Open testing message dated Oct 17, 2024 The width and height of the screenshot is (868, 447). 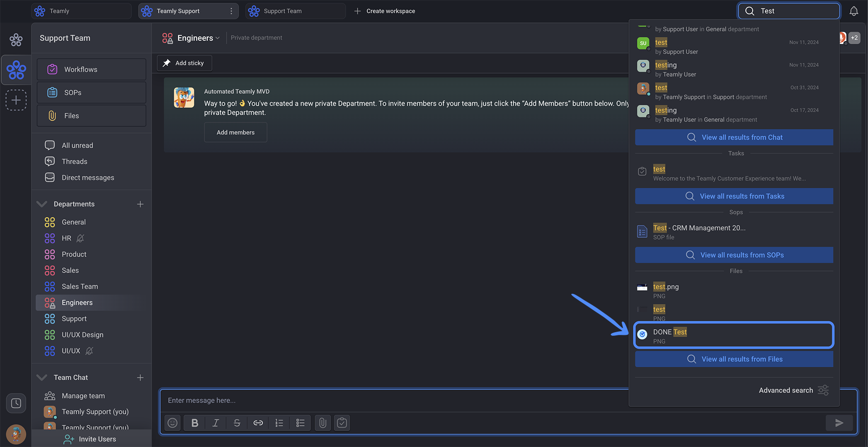(x=734, y=114)
